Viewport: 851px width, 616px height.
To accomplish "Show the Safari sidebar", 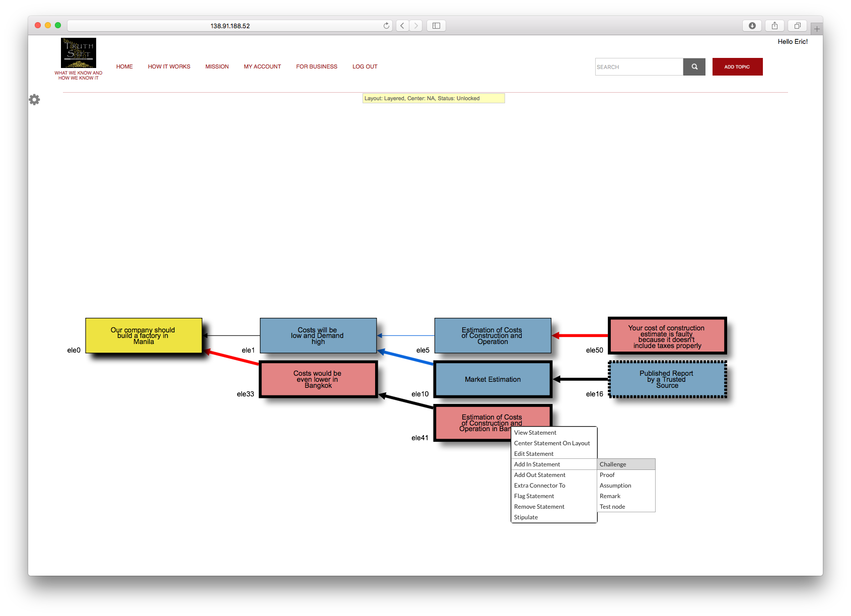I will tap(436, 26).
